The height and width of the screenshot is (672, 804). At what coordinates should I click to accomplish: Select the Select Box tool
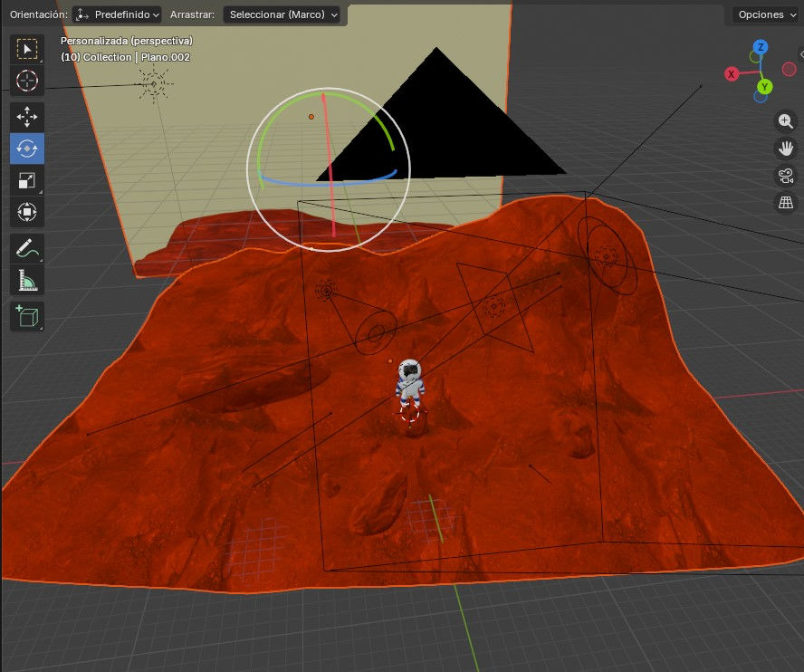27,49
